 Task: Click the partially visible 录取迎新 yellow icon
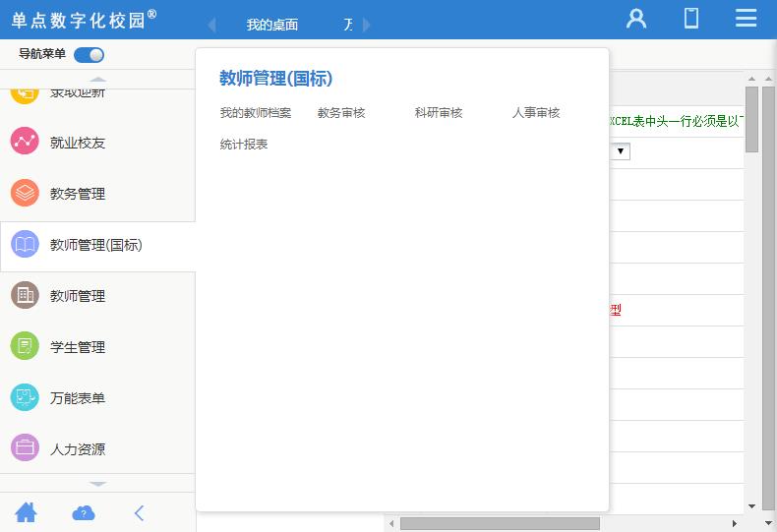pos(25,95)
